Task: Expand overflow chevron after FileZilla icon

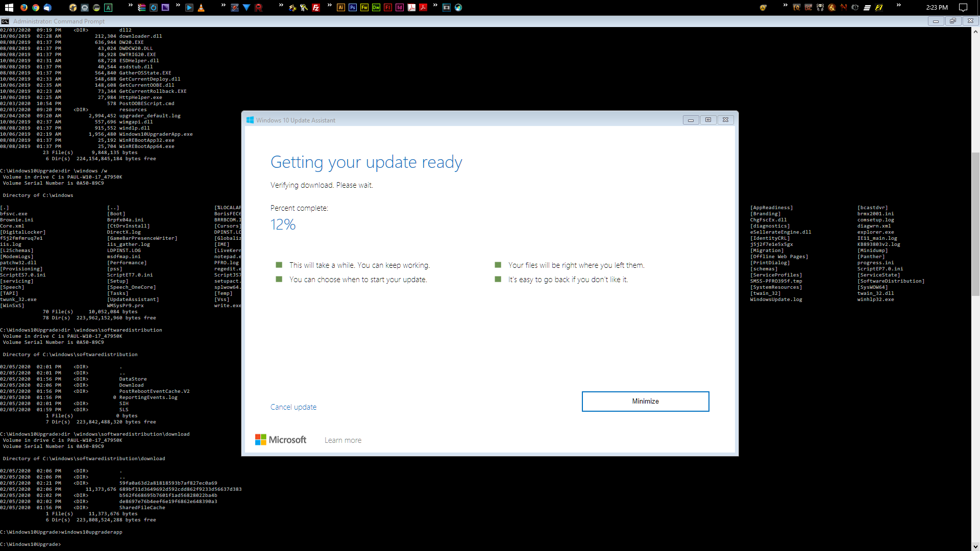Action: tap(329, 6)
